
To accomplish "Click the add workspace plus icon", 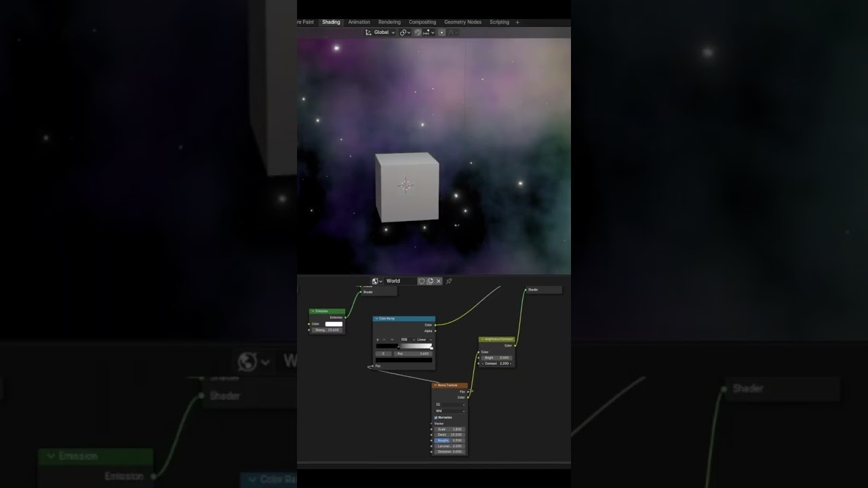I will 517,22.
